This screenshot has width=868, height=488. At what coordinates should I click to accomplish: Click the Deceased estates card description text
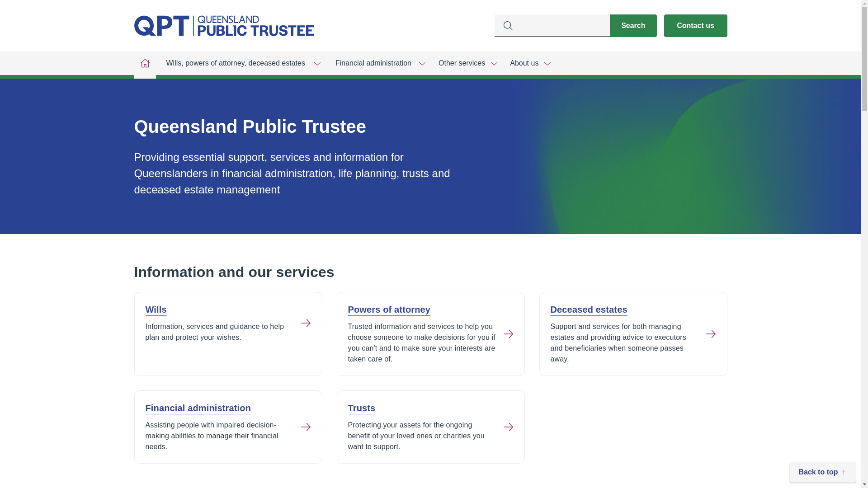coord(618,343)
